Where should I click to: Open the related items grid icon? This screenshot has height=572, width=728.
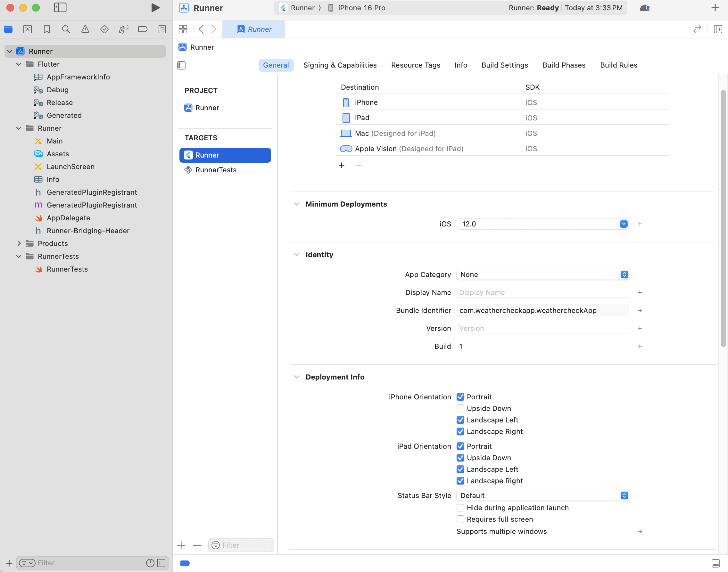tap(183, 29)
